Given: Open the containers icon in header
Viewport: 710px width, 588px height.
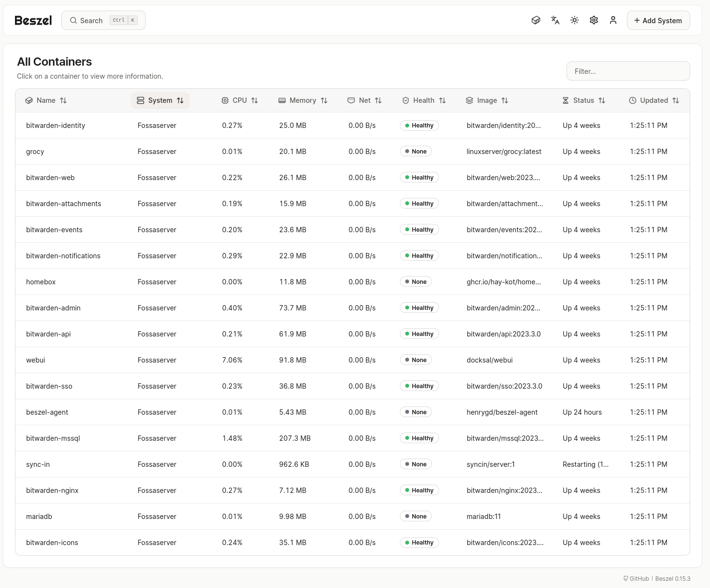Looking at the screenshot, I should coord(536,20).
